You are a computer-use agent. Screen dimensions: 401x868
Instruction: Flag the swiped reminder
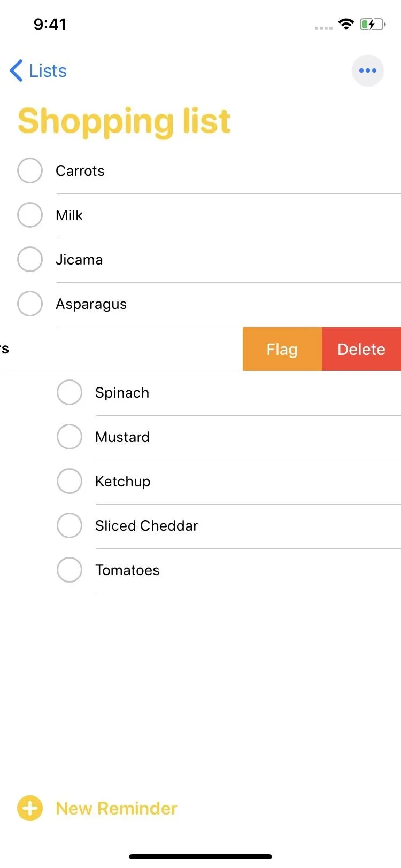coord(282,349)
